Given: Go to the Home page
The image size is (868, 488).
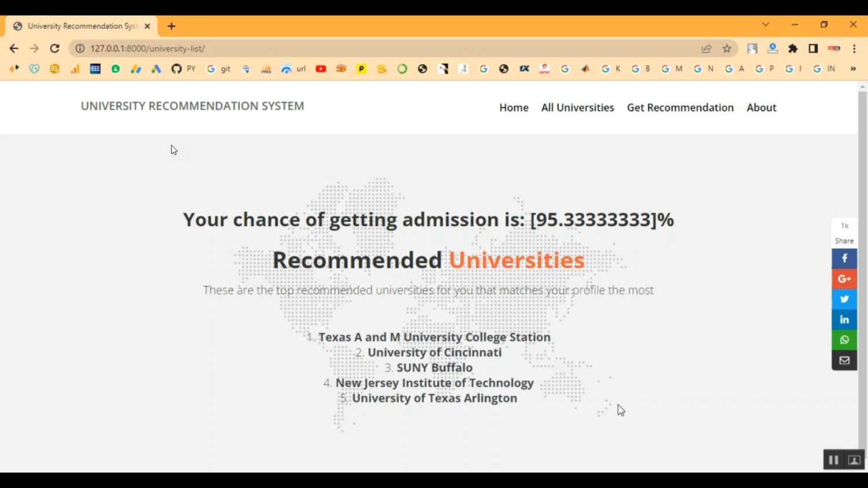Looking at the screenshot, I should (x=514, y=108).
